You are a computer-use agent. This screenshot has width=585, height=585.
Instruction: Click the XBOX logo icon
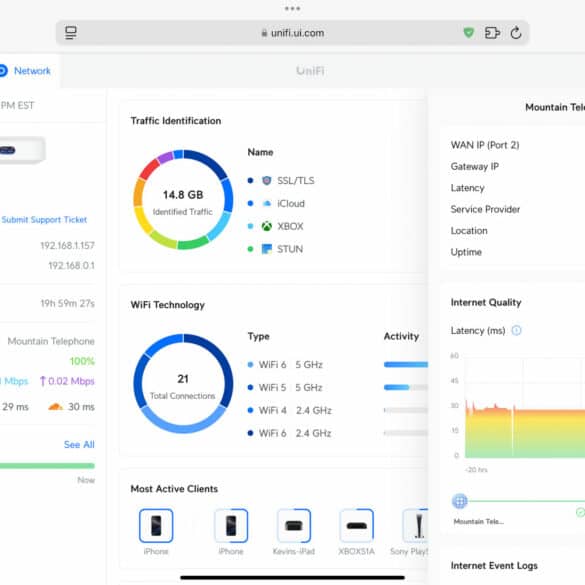coord(266,226)
